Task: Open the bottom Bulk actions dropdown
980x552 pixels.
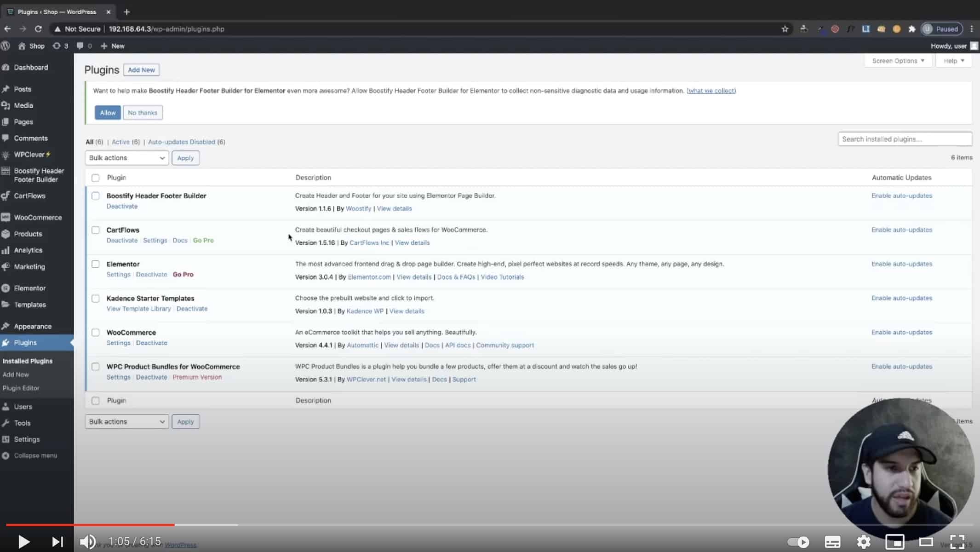Action: click(x=127, y=422)
